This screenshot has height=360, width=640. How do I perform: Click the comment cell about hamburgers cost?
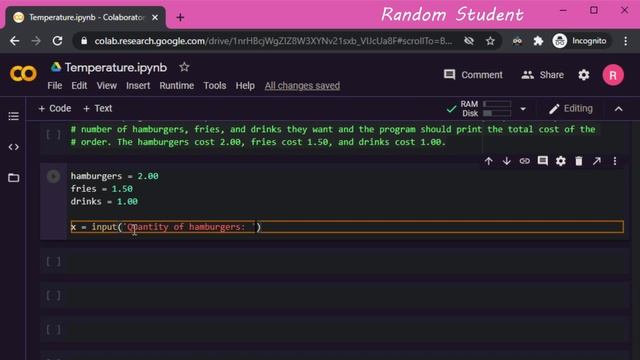point(333,136)
